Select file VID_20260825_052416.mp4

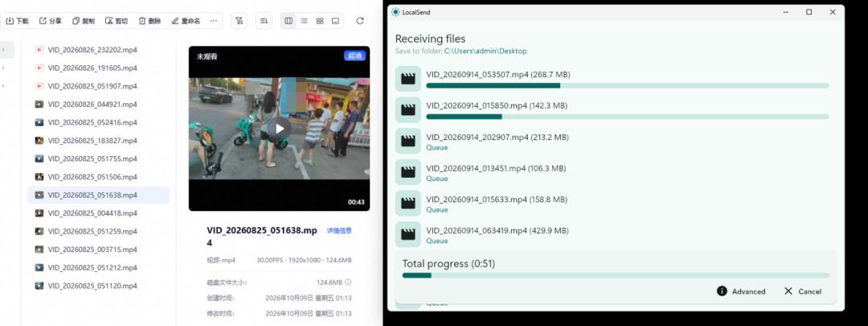tap(99, 122)
